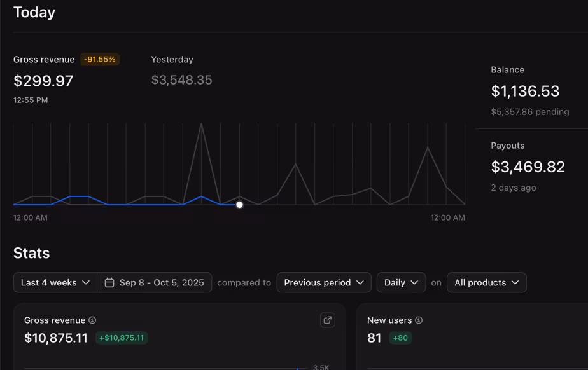This screenshot has height=370, width=588.
Task: Click today's Gross revenue $299.97 value
Action: [x=43, y=81]
